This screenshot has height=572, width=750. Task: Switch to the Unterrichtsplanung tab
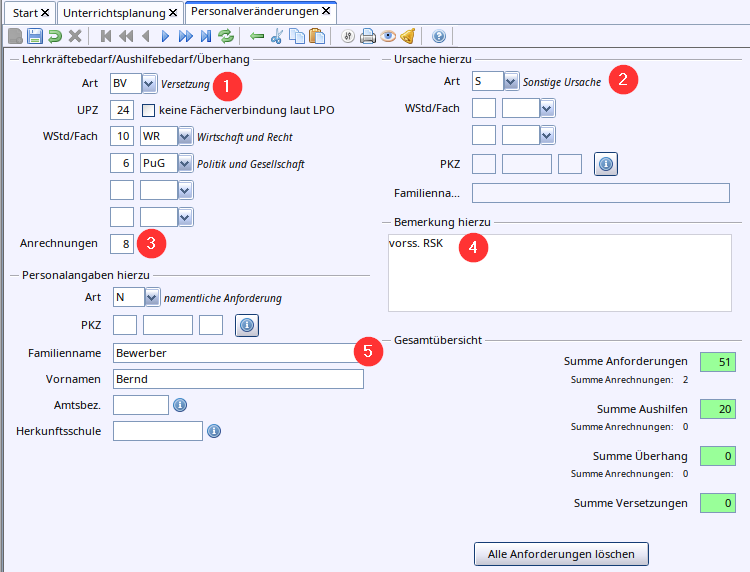114,13
